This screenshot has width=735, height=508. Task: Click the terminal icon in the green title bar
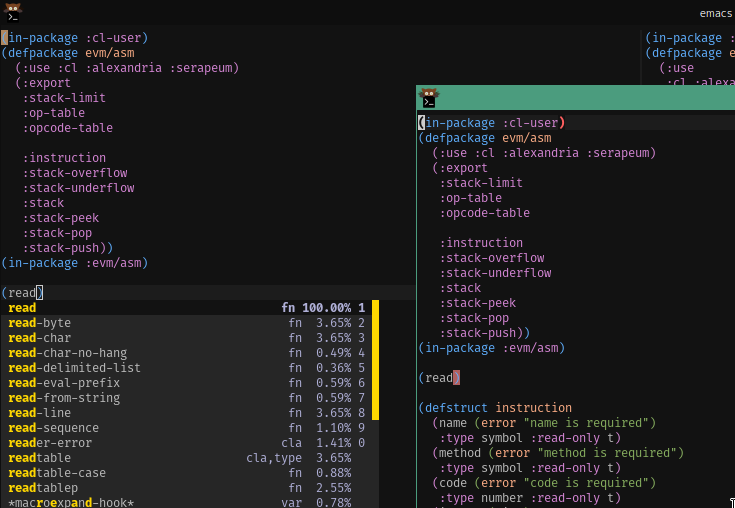[x=429, y=98]
